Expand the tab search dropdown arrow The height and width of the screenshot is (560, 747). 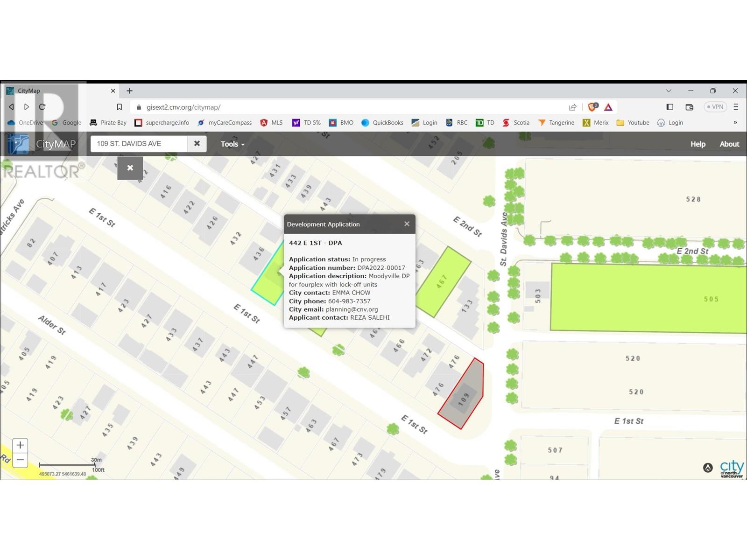669,91
